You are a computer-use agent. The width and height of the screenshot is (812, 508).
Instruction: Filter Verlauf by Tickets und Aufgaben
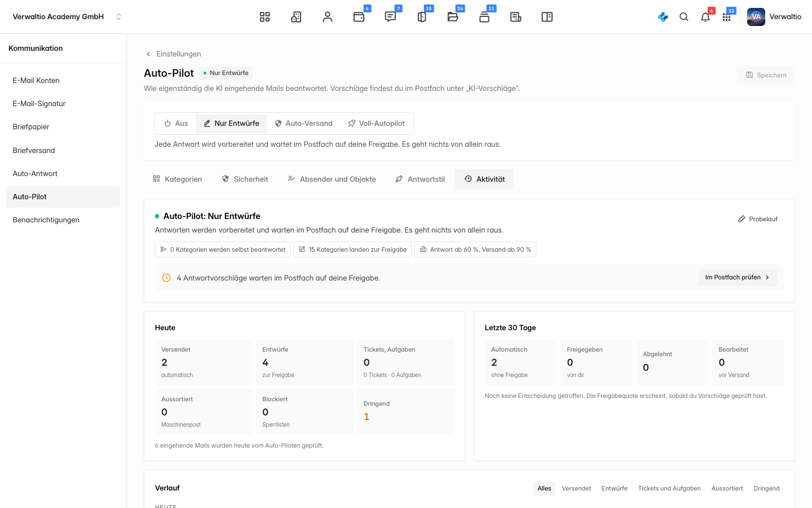pos(669,488)
